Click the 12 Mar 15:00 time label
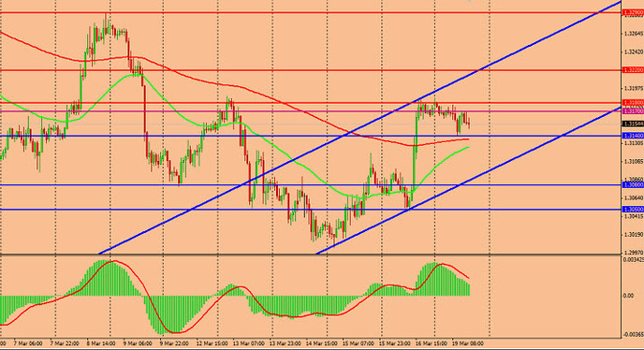Image resolution: width=644 pixels, height=350 pixels. pyautogui.click(x=212, y=343)
